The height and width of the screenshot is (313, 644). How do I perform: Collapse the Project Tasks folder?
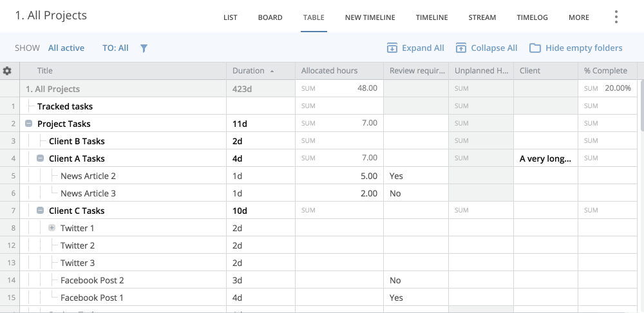[28, 124]
